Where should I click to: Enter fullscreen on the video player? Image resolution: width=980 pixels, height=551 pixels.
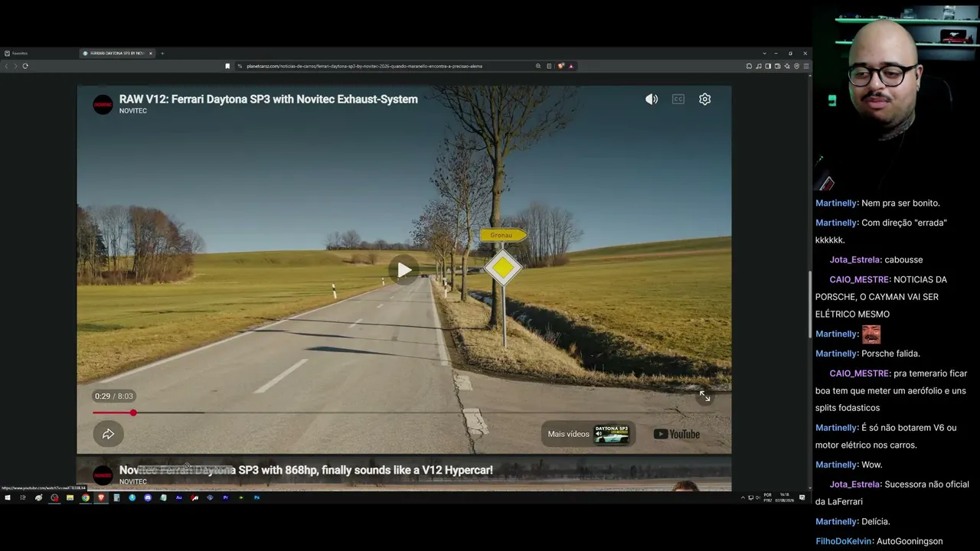click(704, 396)
